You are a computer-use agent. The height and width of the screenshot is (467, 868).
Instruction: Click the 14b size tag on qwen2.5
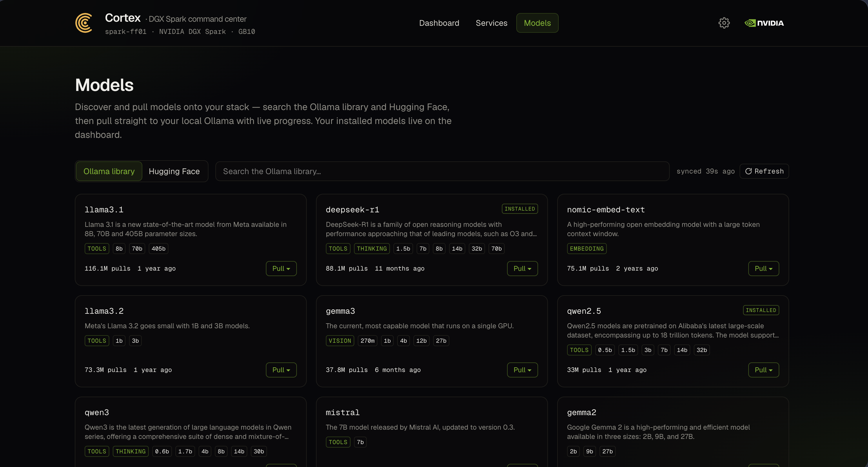[x=682, y=350]
